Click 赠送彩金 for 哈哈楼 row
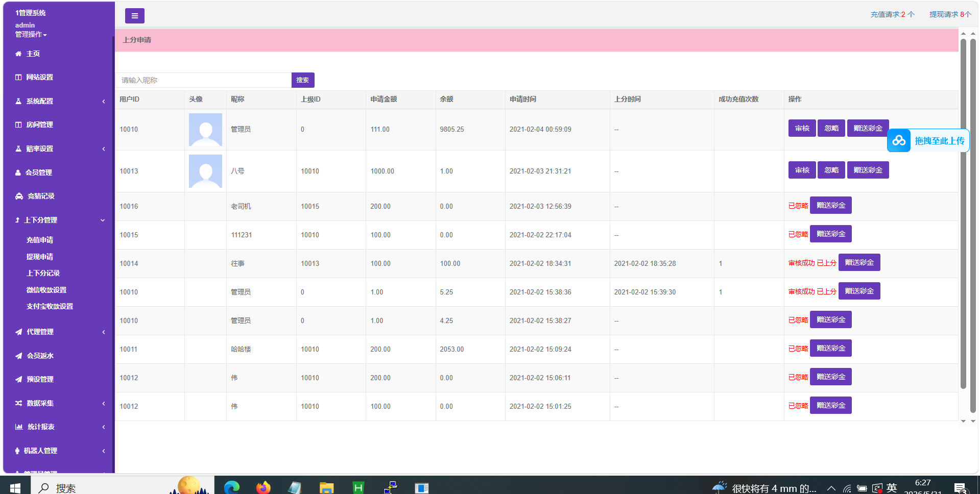The image size is (980, 494). [x=830, y=348]
